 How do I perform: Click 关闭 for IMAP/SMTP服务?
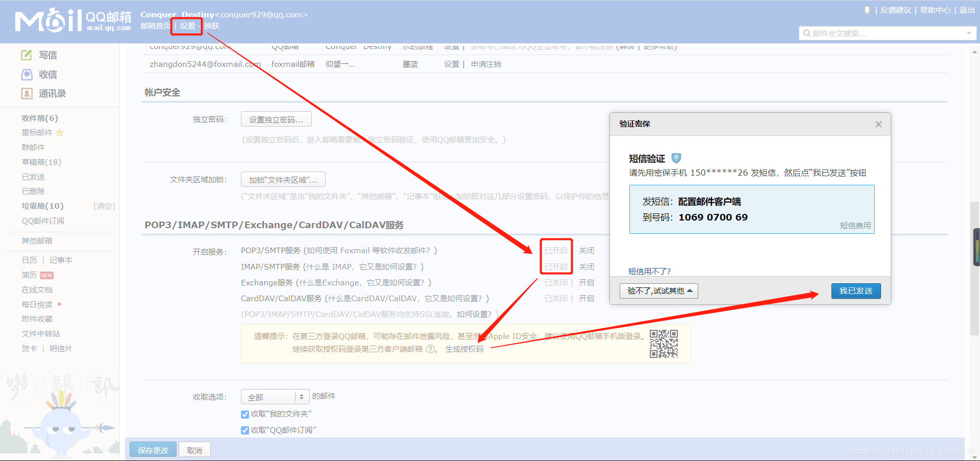click(586, 267)
